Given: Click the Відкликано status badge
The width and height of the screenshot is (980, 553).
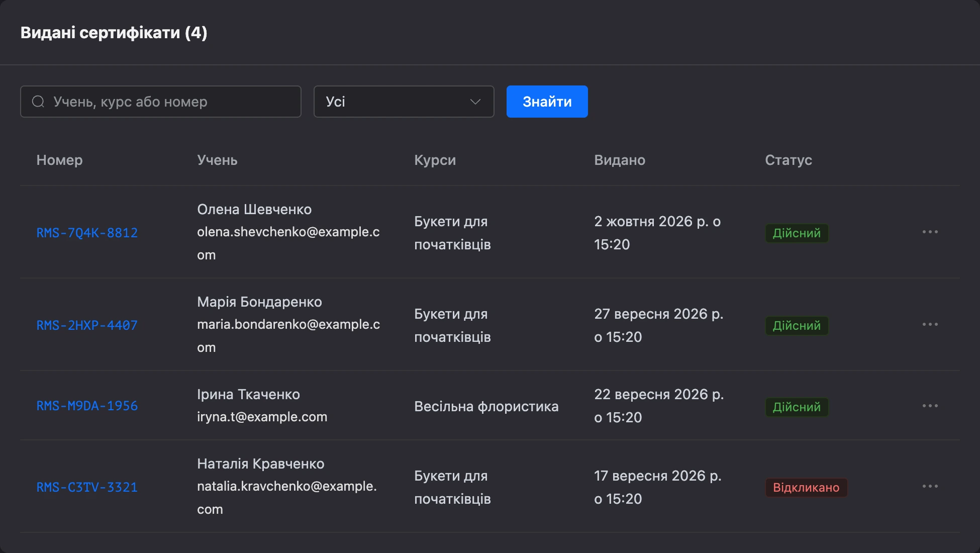Looking at the screenshot, I should (x=806, y=487).
